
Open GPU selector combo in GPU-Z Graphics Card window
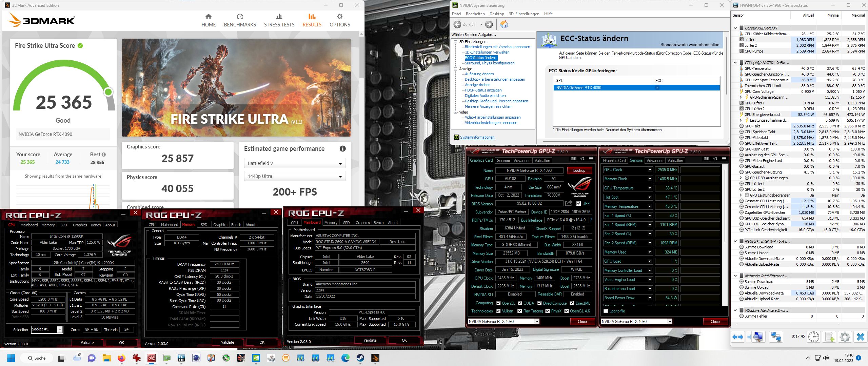click(x=503, y=322)
